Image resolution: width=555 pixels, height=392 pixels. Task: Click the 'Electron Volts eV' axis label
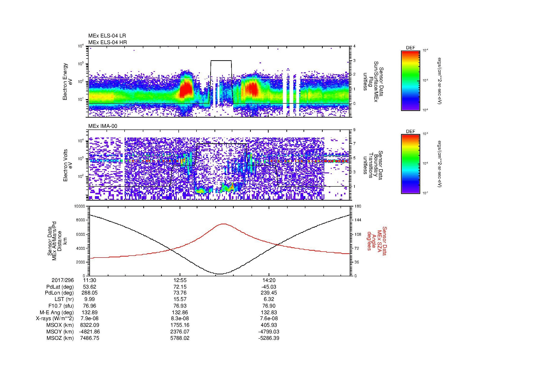point(67,166)
